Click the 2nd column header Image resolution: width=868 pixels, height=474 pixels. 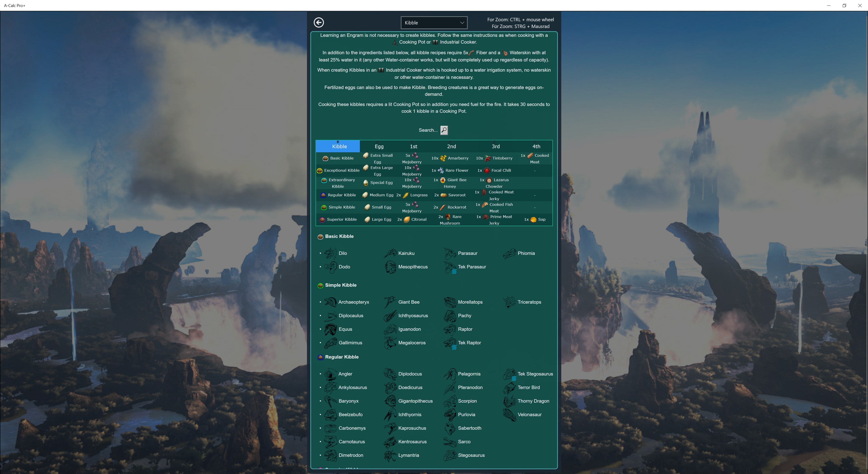tap(451, 146)
